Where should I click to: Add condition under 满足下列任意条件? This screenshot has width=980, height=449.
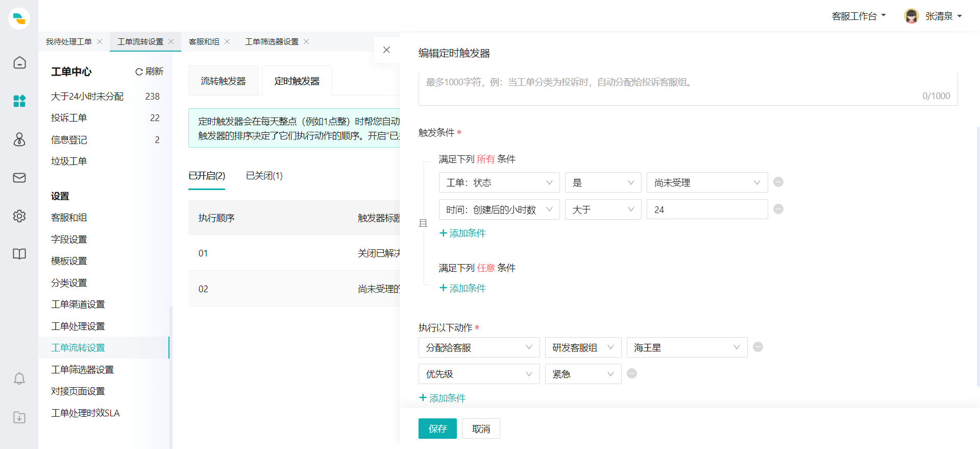(462, 288)
